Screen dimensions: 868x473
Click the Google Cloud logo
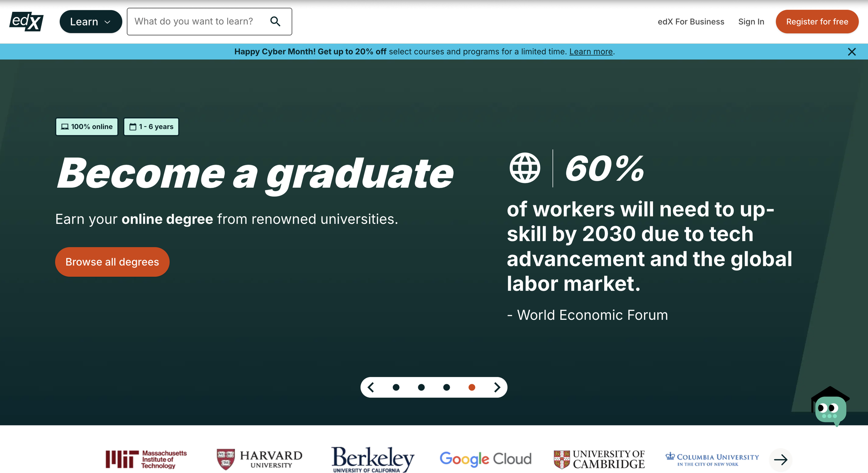click(485, 459)
